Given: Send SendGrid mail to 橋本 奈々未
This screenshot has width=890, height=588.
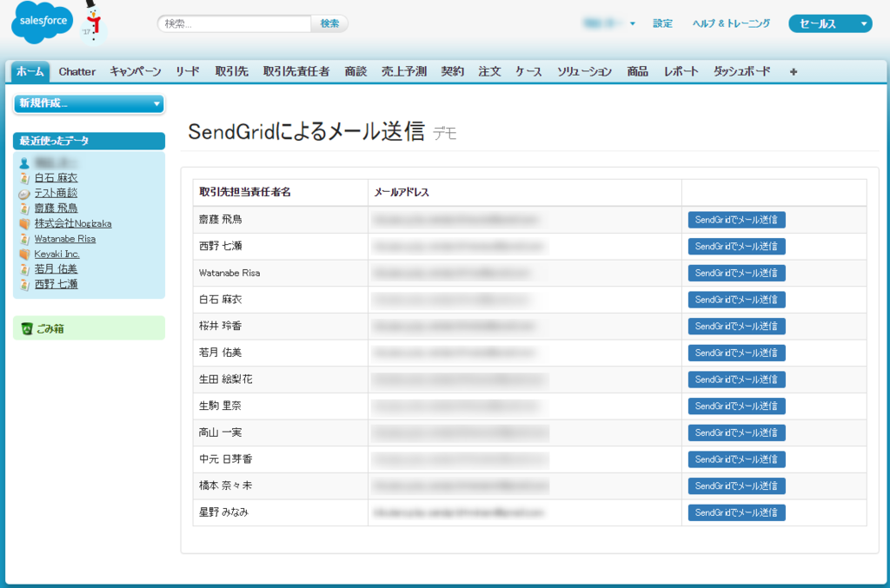Looking at the screenshot, I should tap(737, 486).
